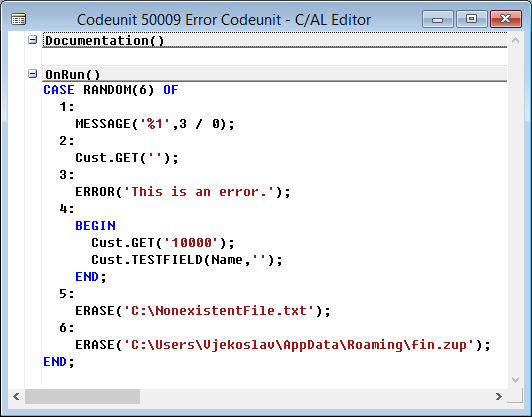Place cursor on the blue BEGIN keyword
This screenshot has height=417, width=532.
pos(95,226)
